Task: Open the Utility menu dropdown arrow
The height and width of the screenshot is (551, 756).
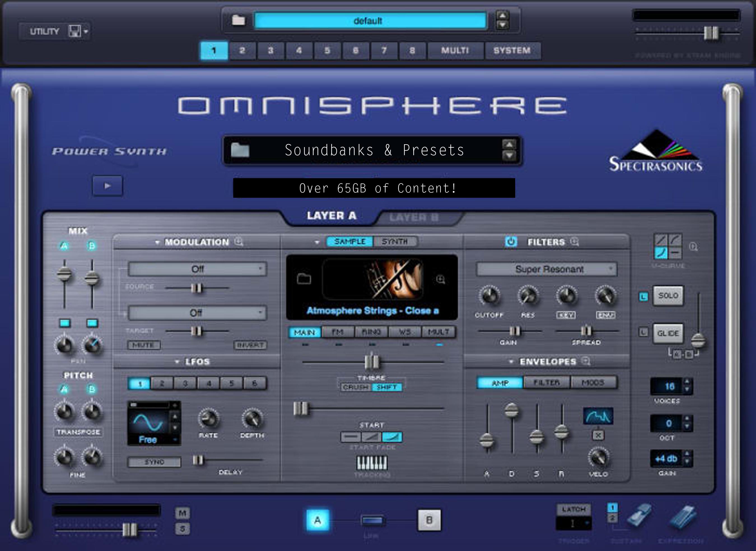Action: coord(86,31)
